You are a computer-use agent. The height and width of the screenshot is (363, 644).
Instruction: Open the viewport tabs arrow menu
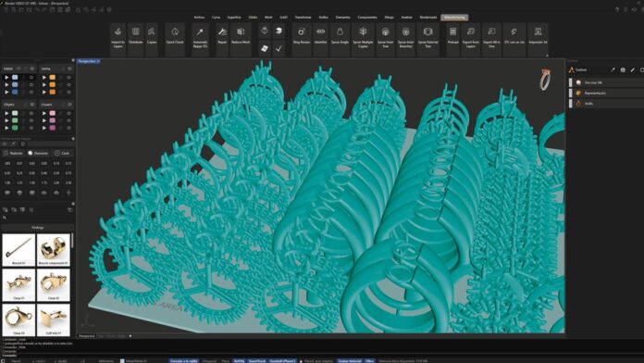click(130, 336)
